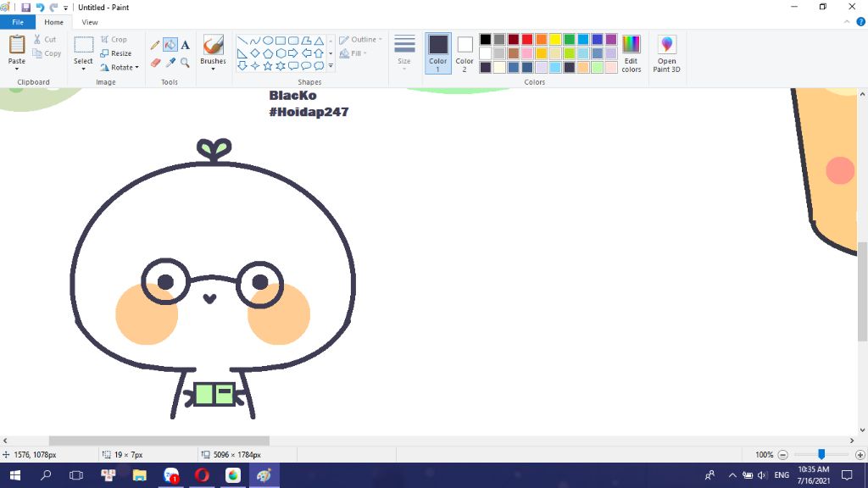The image size is (868, 488).
Task: Click the Resize button
Action: pyautogui.click(x=115, y=53)
